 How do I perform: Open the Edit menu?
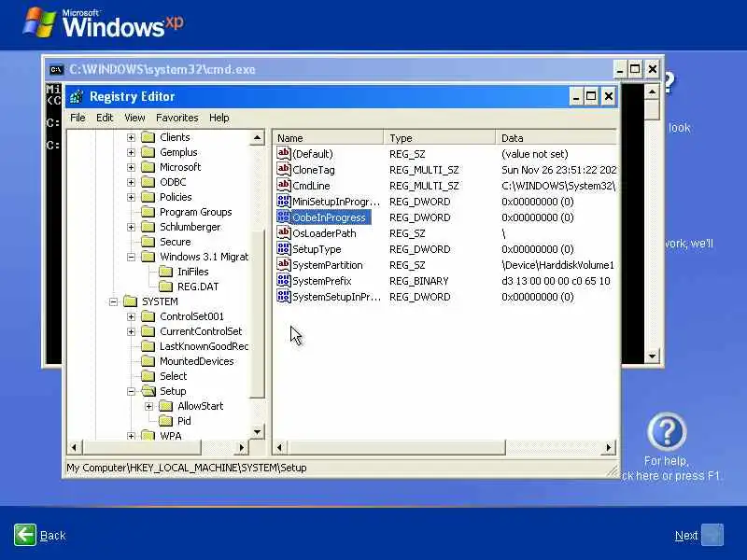tap(105, 118)
